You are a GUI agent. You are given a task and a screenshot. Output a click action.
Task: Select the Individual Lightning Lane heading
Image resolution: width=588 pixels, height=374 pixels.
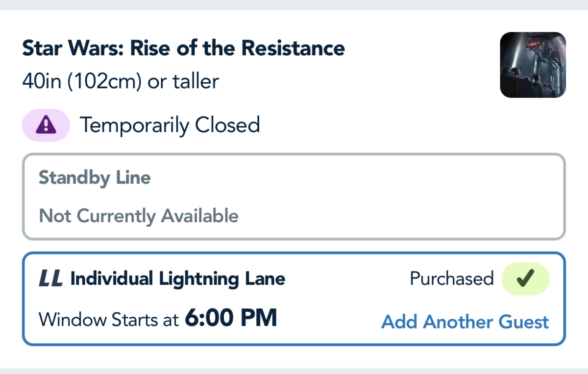(x=178, y=280)
